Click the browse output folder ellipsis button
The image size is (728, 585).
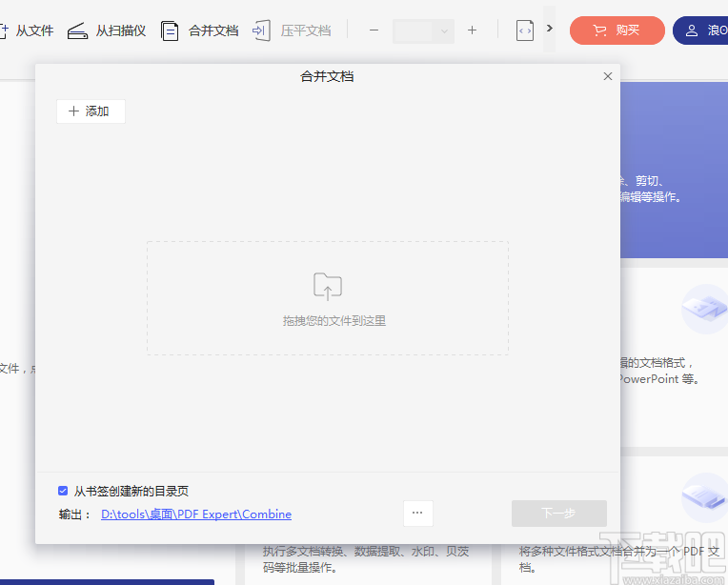tap(418, 514)
